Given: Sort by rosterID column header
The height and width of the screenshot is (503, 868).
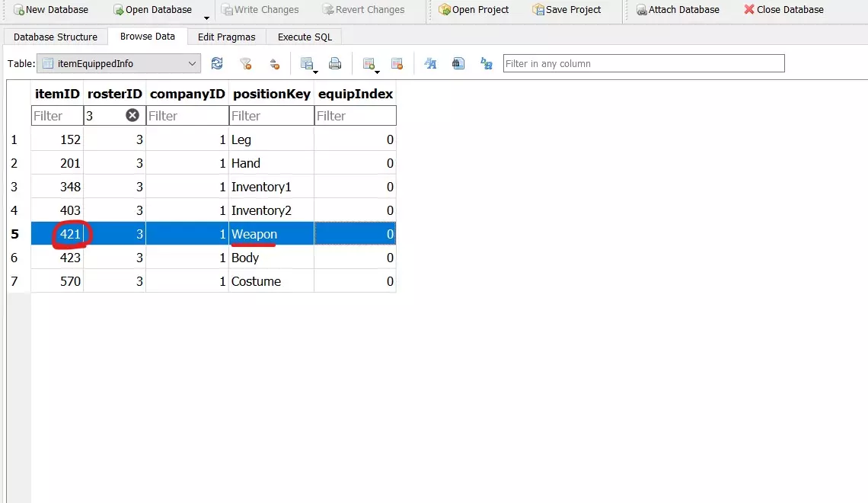Looking at the screenshot, I should 114,94.
